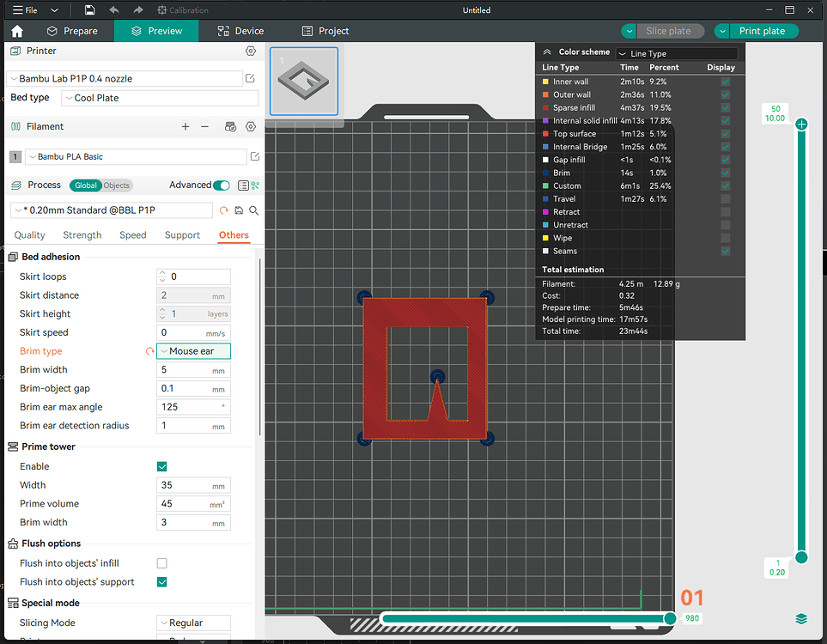Screen dimensions: 827x644
Task: Click the Outer wall color swatch
Action: (x=545, y=95)
